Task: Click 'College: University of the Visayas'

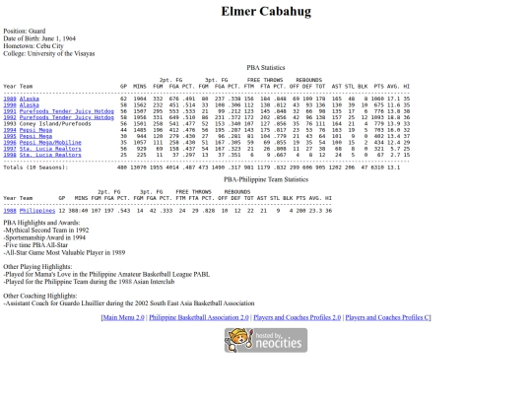Action: [x=49, y=53]
